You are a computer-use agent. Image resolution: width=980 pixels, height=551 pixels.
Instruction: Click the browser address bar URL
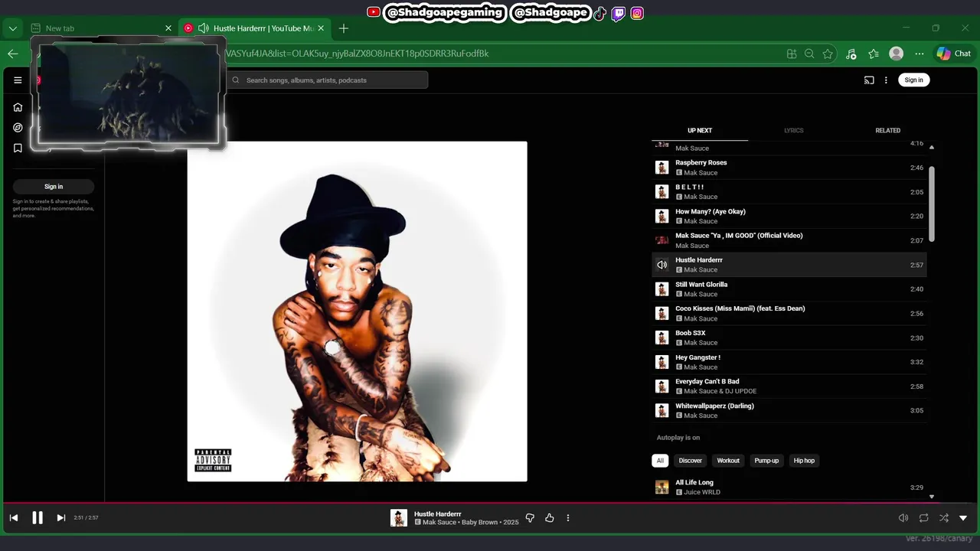[356, 54]
